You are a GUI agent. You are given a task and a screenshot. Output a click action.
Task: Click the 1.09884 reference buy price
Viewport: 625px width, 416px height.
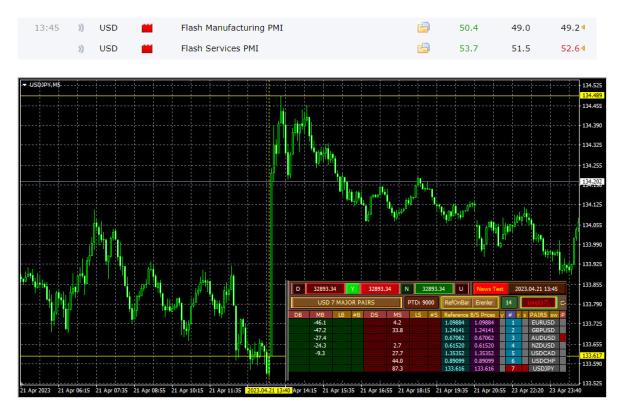pyautogui.click(x=454, y=322)
